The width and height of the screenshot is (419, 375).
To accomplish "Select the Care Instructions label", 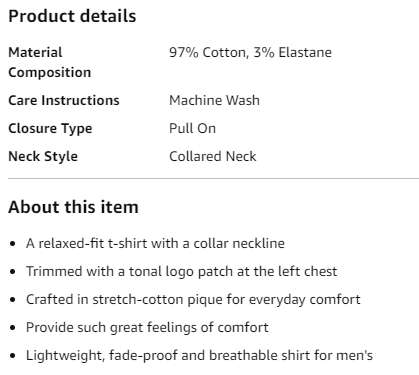I will point(64,100).
